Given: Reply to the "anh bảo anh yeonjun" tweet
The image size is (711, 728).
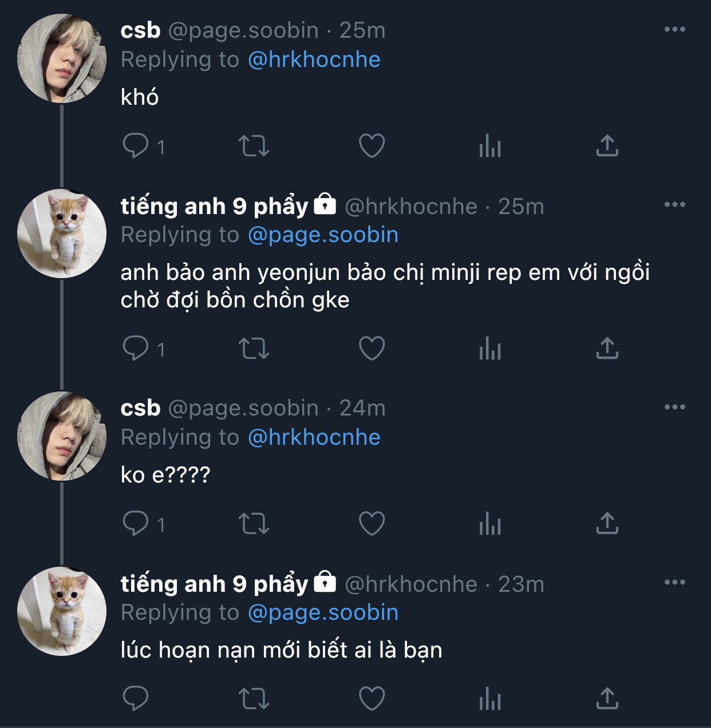Looking at the screenshot, I should [x=136, y=348].
